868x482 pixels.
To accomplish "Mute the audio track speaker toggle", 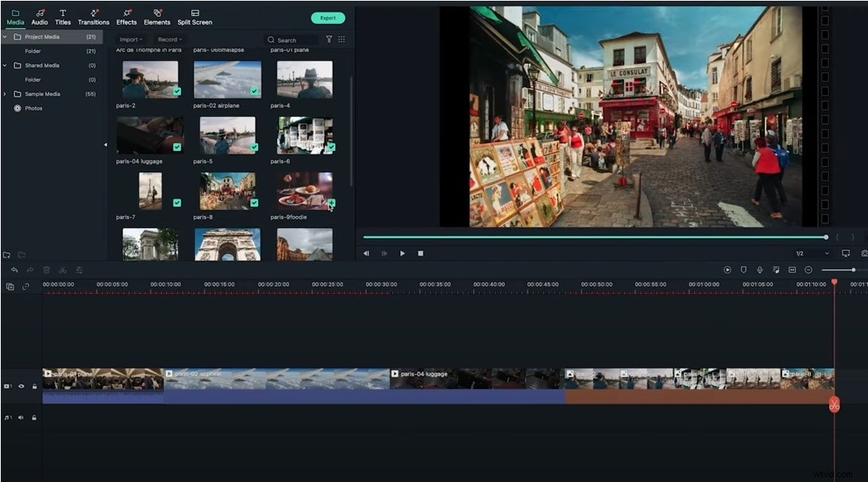I will pos(21,417).
